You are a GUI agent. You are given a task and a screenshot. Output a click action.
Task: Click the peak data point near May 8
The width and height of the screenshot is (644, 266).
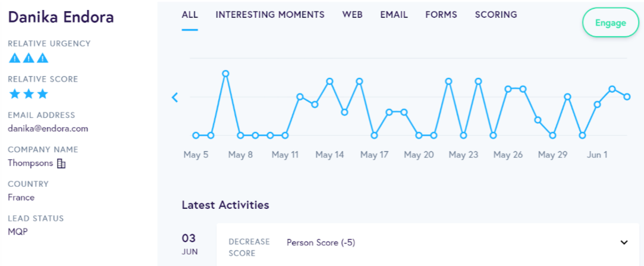pos(225,74)
